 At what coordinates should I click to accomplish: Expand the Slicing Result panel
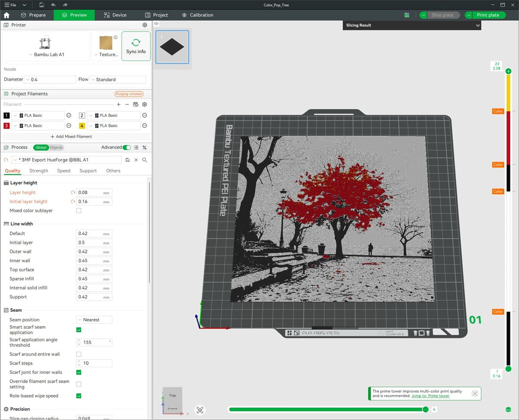click(478, 26)
